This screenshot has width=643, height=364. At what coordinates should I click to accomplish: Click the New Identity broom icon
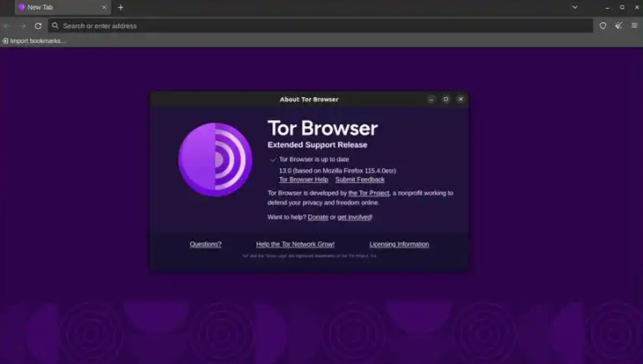point(618,25)
